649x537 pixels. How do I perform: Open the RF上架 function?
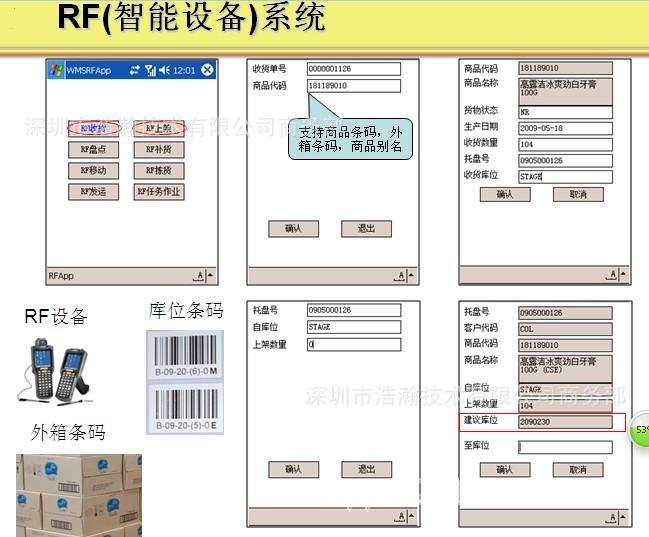(159, 128)
